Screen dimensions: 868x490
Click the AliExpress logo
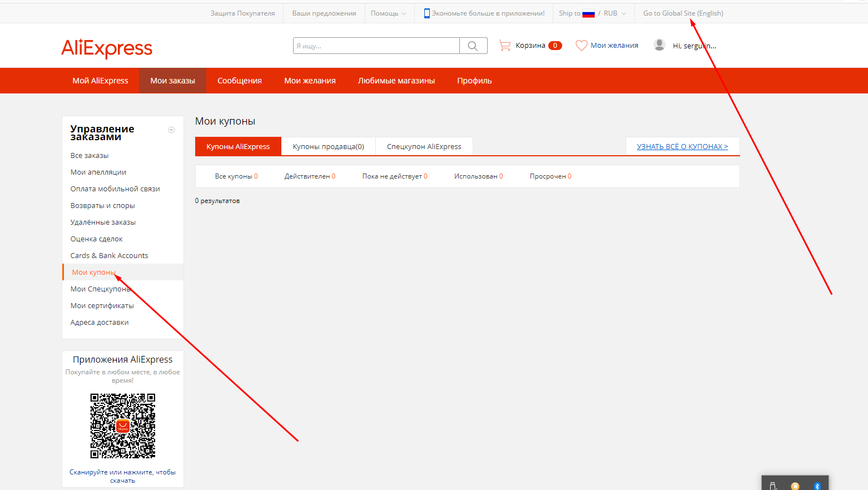[107, 48]
